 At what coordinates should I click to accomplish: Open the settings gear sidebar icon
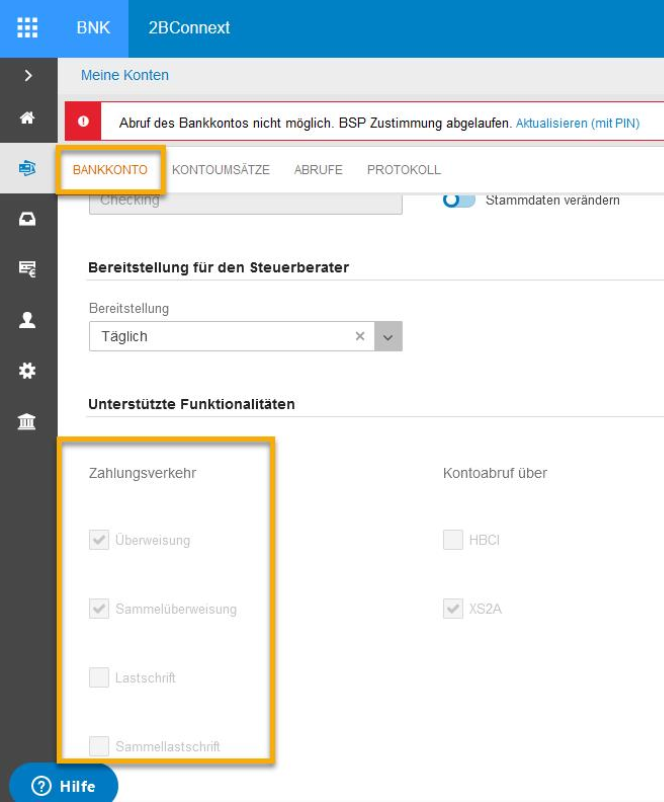28,371
